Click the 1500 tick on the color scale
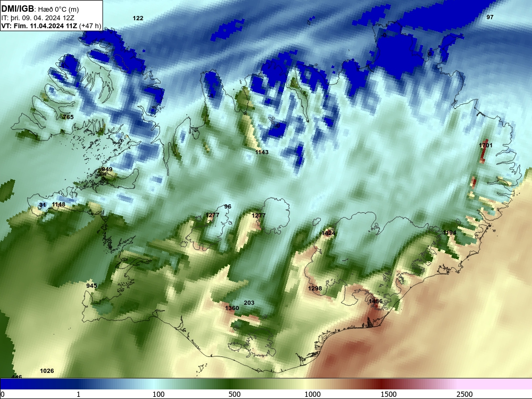532x399 pixels. [388, 394]
